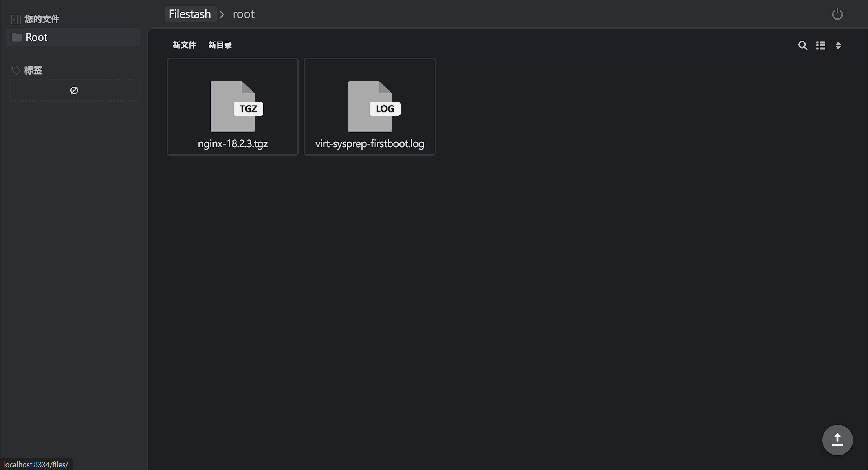Go to Filestash breadcrumb home
The image size is (868, 470).
pos(189,14)
